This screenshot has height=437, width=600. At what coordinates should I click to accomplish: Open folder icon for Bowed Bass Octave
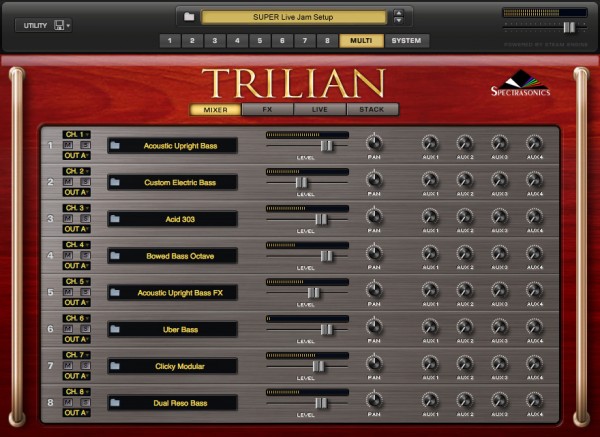point(115,256)
